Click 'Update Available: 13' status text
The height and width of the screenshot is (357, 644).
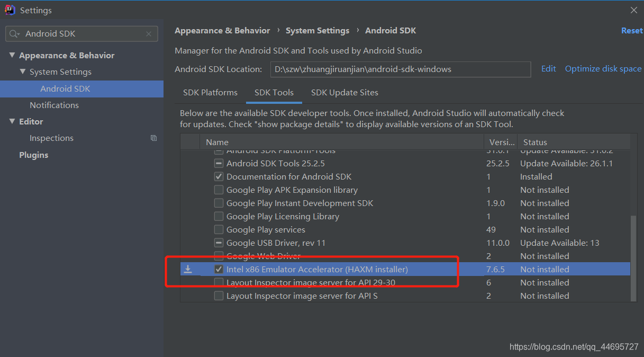point(559,243)
